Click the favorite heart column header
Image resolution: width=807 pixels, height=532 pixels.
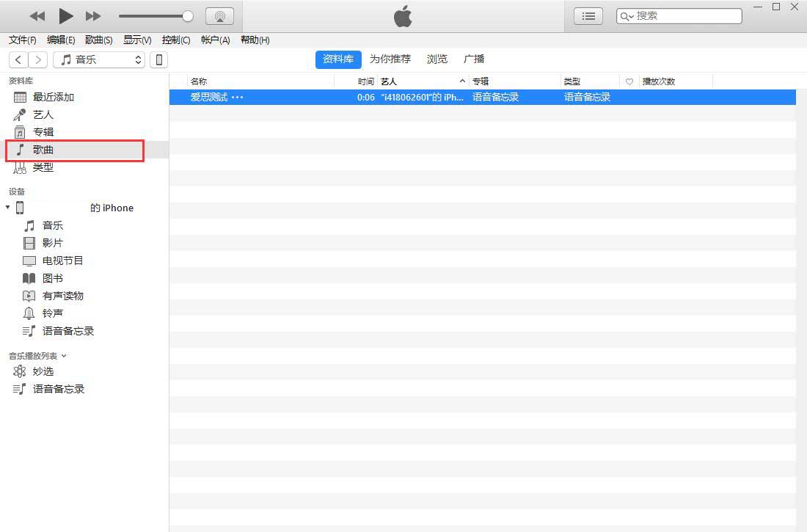pos(629,81)
